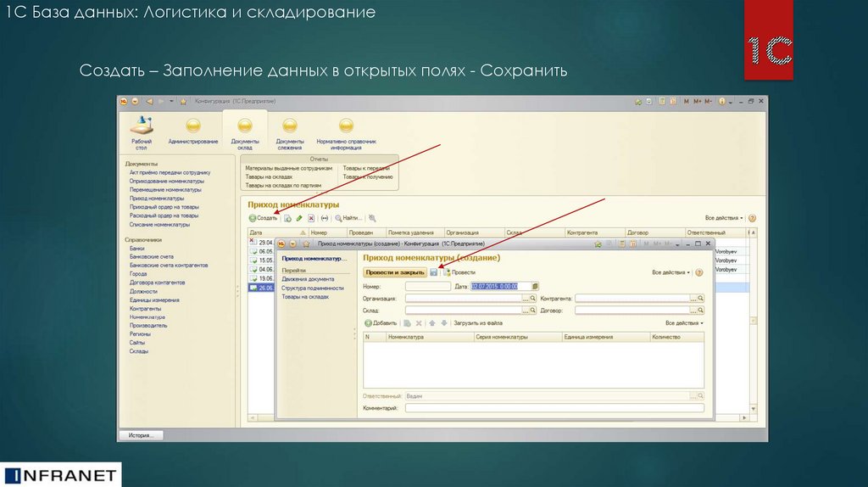
Task: Open the Города catalog
Action: pyautogui.click(x=138, y=274)
